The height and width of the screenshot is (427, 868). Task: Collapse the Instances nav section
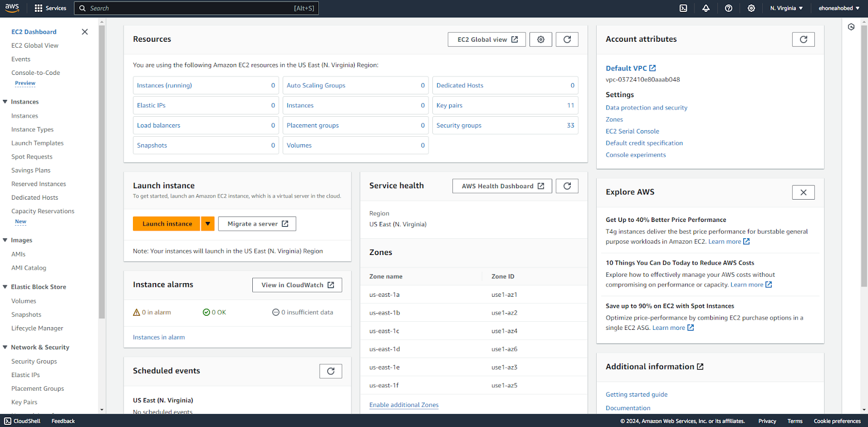5,102
